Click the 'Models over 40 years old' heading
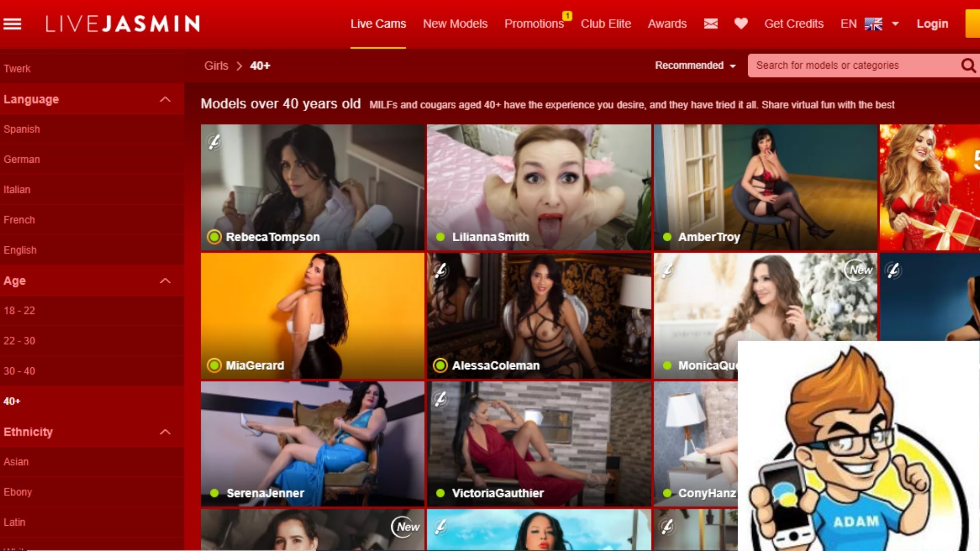 (x=280, y=104)
